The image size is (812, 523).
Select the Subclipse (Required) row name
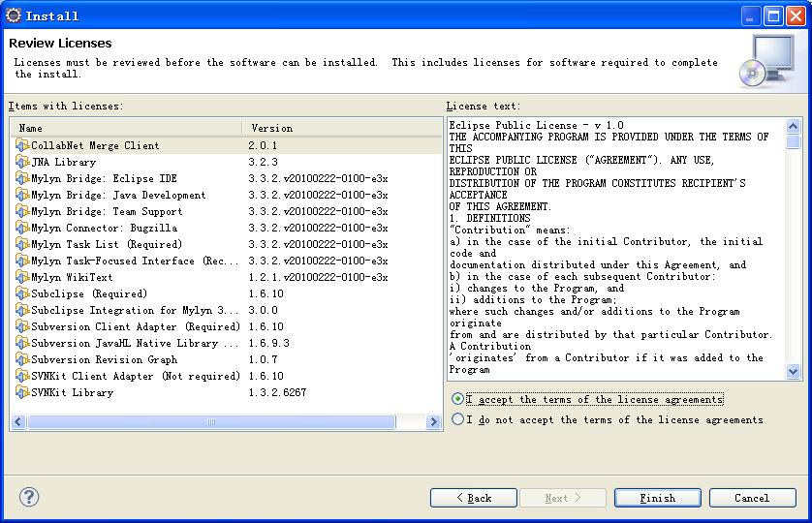click(89, 293)
